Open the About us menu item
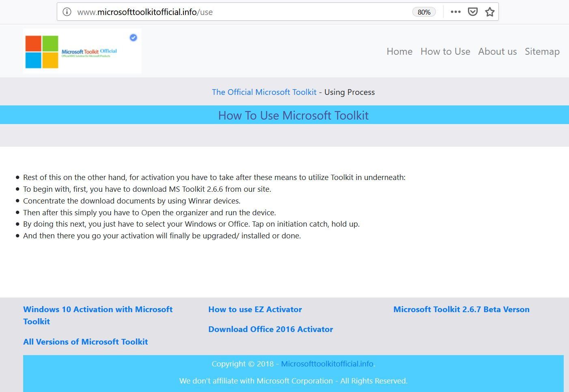The height and width of the screenshot is (392, 569). 497,51
